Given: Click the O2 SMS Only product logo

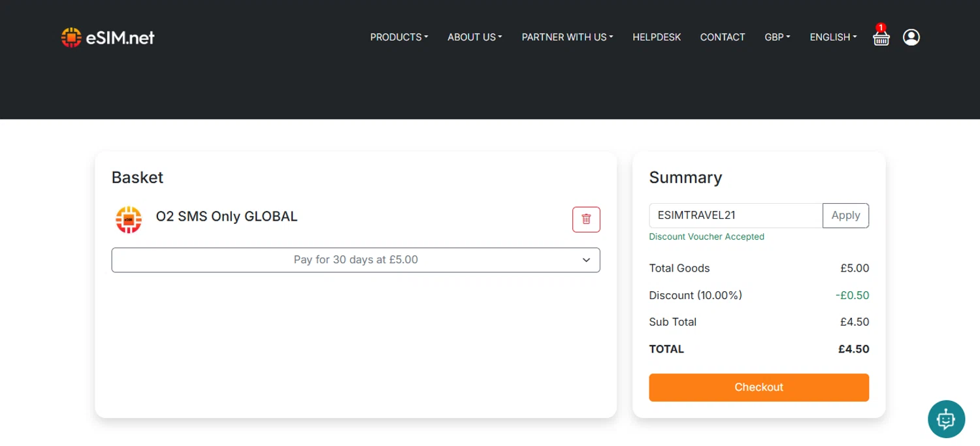Looking at the screenshot, I should [129, 219].
